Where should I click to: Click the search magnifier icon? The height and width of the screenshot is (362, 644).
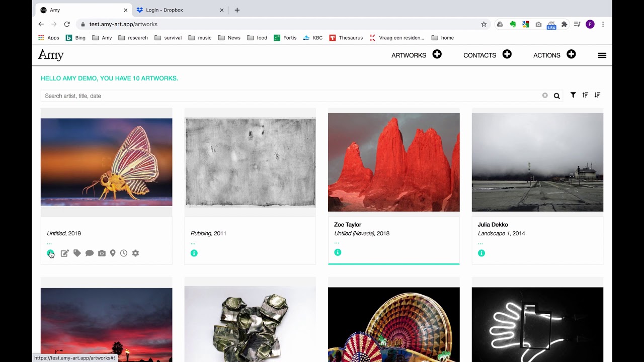(557, 96)
